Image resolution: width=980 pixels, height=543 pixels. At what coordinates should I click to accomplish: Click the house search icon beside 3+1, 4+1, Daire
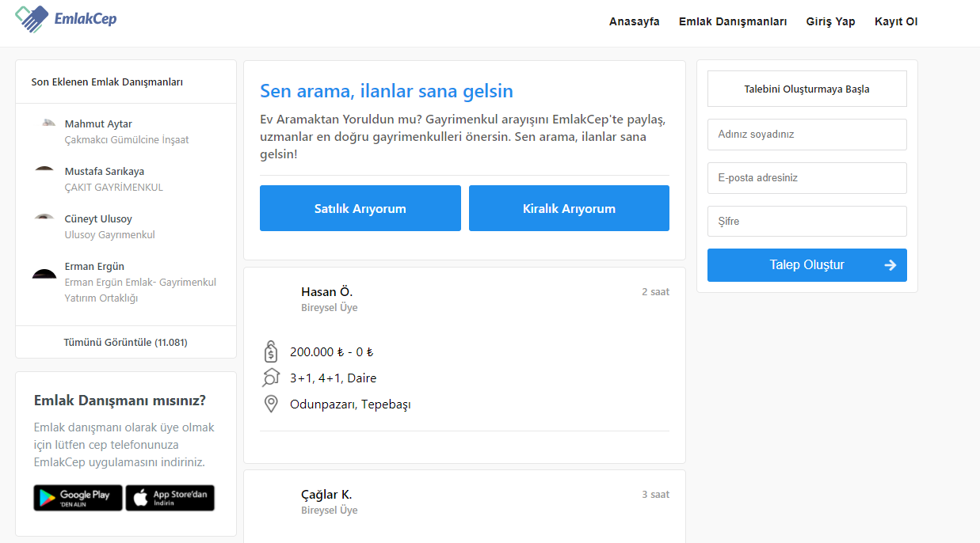click(x=271, y=378)
